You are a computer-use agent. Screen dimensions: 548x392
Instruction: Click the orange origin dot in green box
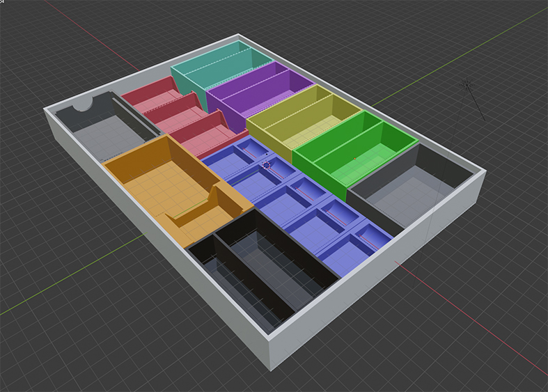354,159
